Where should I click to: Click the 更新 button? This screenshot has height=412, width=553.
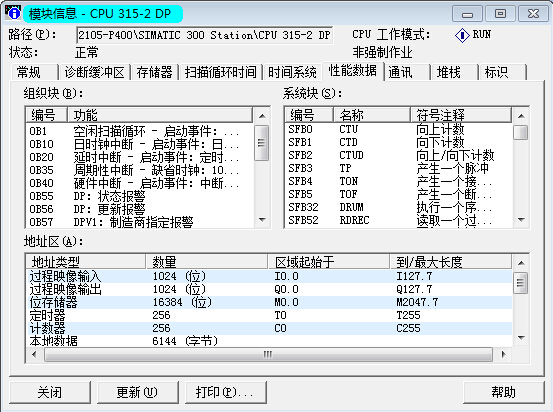pyautogui.click(x=137, y=392)
